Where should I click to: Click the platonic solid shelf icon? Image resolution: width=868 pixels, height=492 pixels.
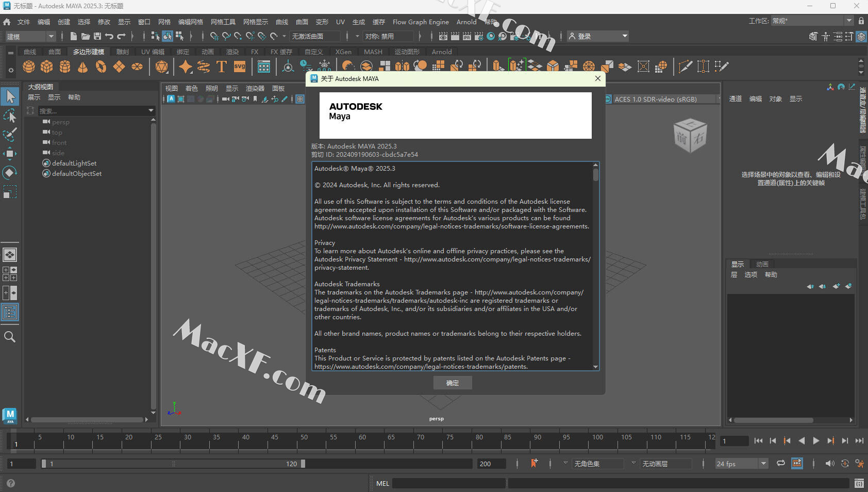162,67
